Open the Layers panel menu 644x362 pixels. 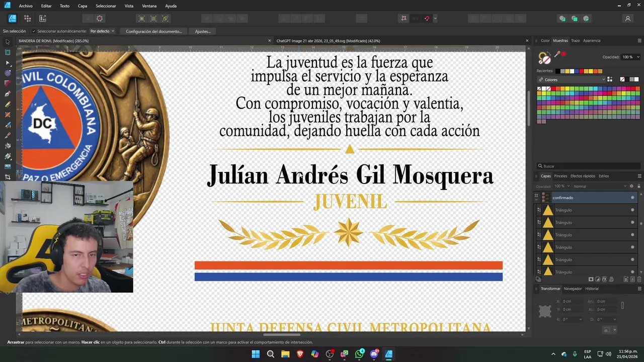point(639,176)
